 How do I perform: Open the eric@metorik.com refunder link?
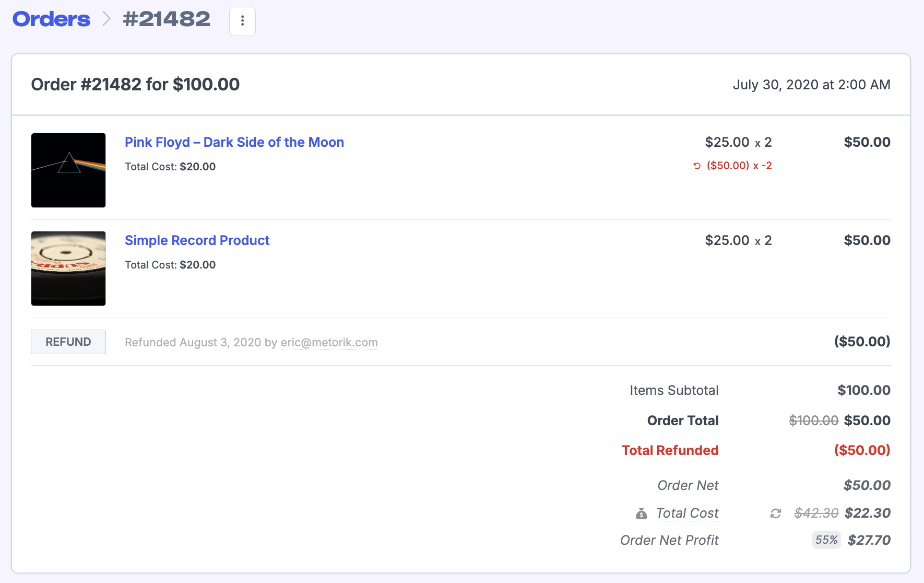click(x=329, y=343)
